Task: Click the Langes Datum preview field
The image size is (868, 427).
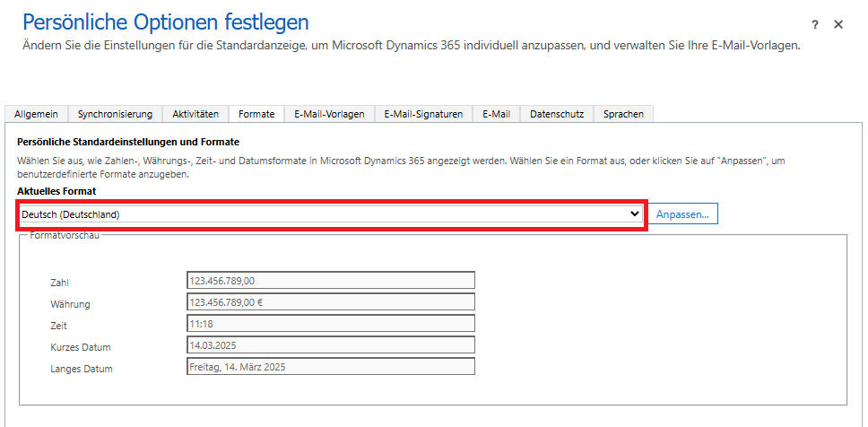Action: (x=331, y=367)
